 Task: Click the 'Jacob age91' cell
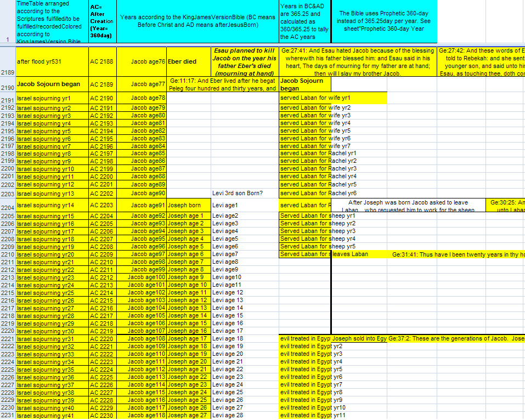point(142,206)
